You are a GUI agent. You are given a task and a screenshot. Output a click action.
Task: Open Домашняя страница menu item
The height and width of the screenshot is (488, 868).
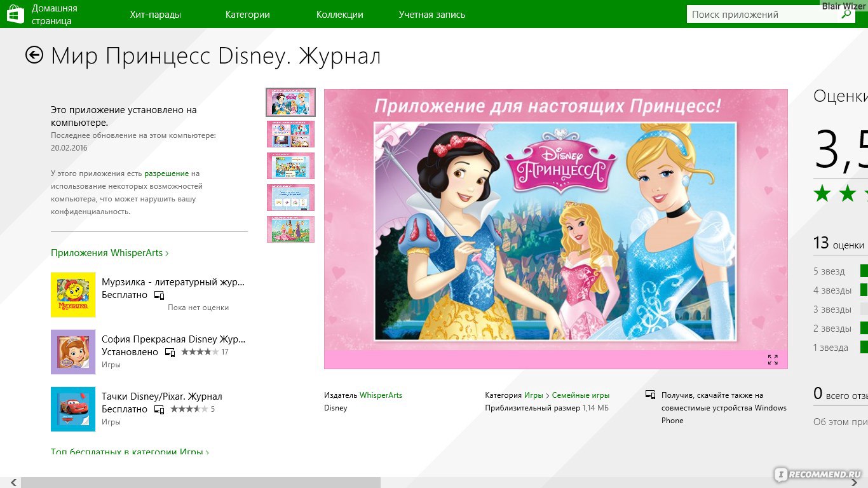(x=55, y=14)
